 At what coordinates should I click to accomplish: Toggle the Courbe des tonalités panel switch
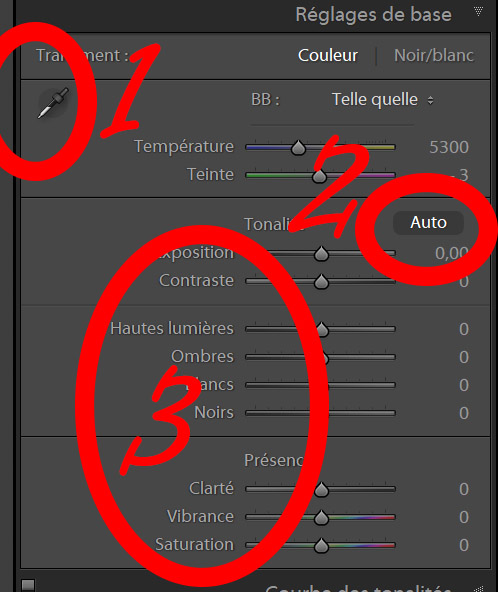(28, 585)
